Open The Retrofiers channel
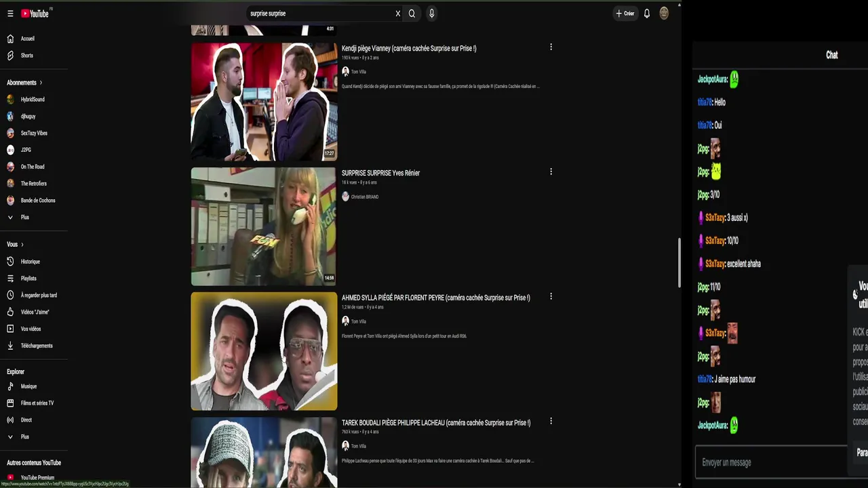Screen dimensions: 868x488 [x=33, y=184]
